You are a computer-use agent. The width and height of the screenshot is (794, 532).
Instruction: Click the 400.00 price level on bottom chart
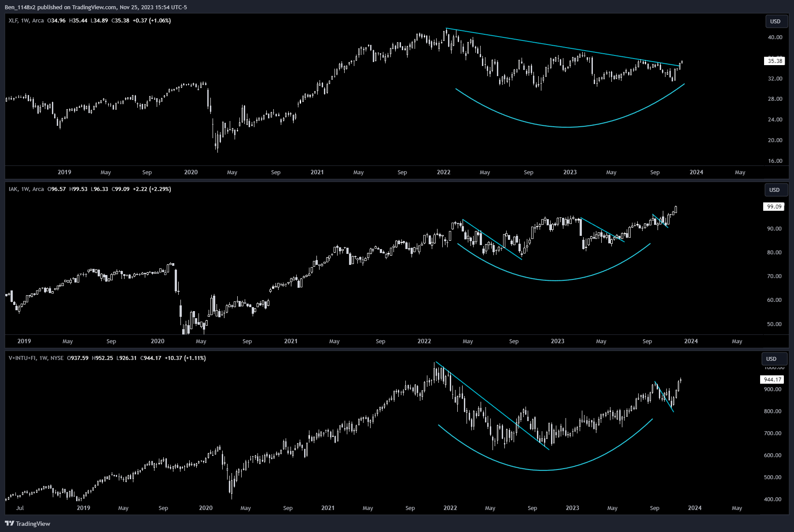point(773,499)
